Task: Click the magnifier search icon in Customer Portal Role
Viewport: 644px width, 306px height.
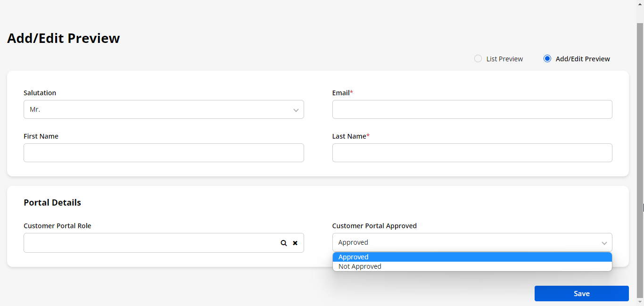Action: coord(284,243)
